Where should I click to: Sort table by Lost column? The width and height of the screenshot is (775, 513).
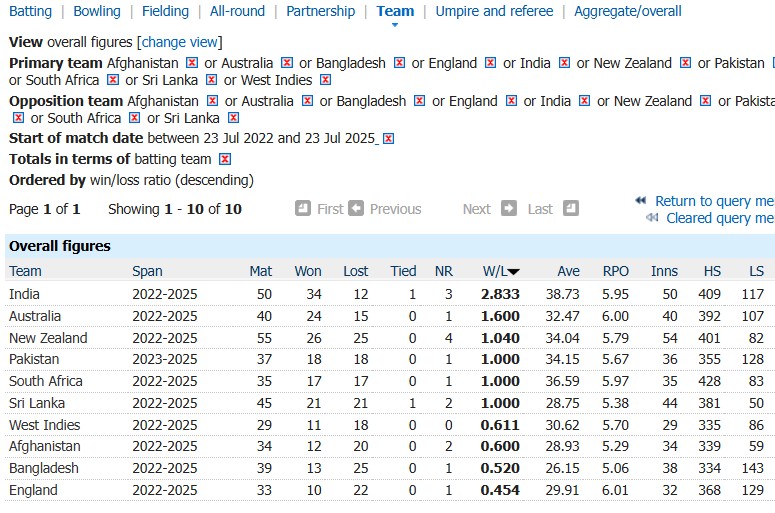pyautogui.click(x=356, y=271)
